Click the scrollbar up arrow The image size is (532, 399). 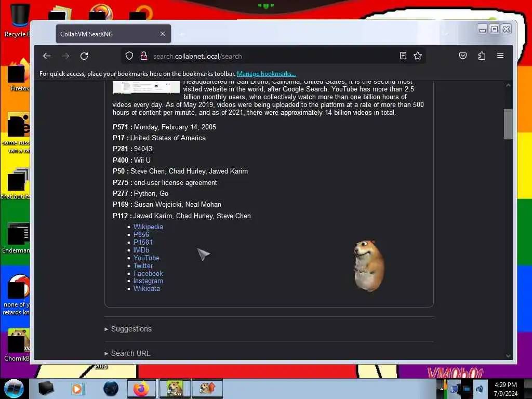(508, 85)
